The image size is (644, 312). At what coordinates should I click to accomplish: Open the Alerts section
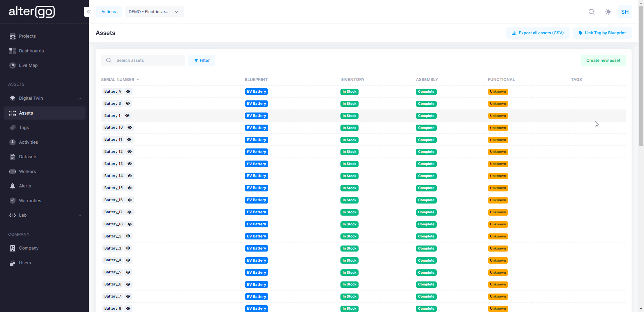[x=25, y=186]
